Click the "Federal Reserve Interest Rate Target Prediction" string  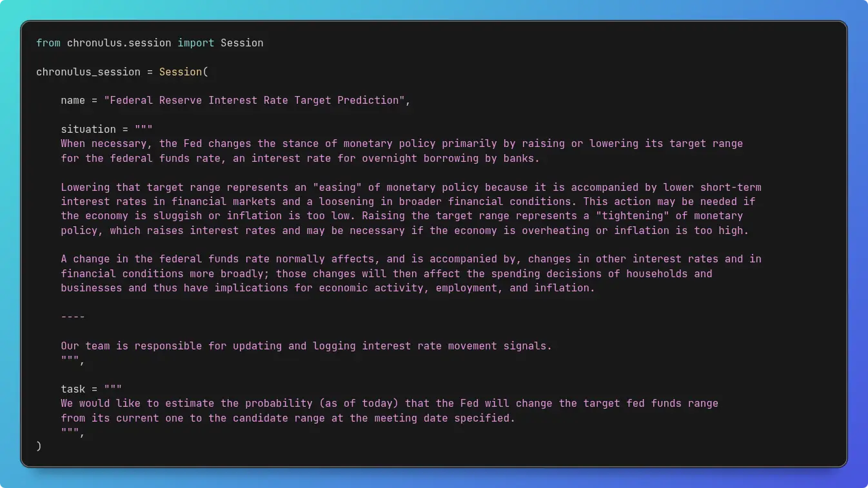coord(254,101)
